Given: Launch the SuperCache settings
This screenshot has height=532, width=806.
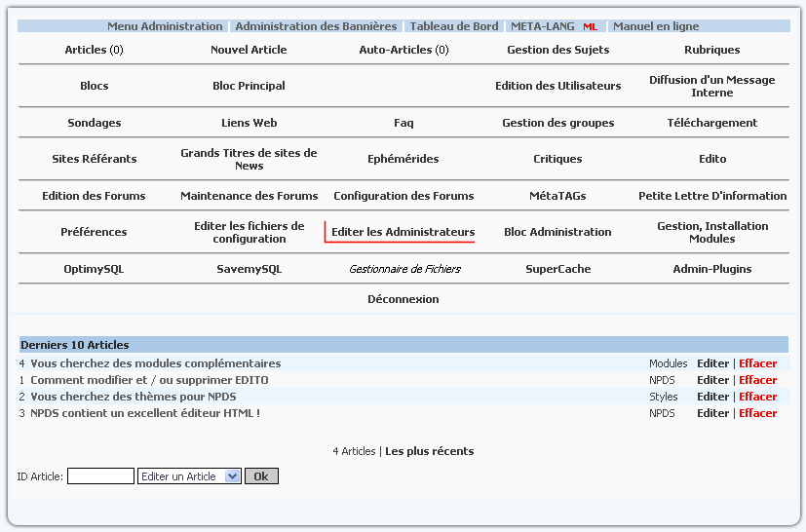Looking at the screenshot, I should point(557,269).
